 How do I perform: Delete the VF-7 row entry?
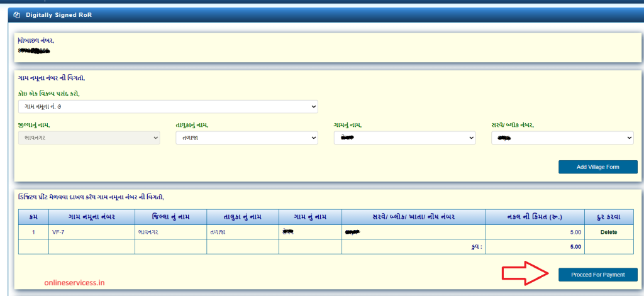[608, 232]
